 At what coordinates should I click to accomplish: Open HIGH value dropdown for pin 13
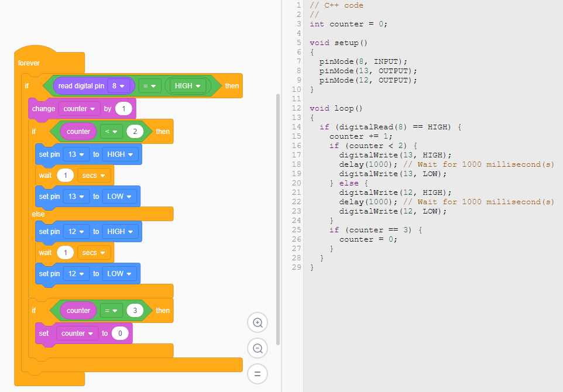tap(121, 154)
